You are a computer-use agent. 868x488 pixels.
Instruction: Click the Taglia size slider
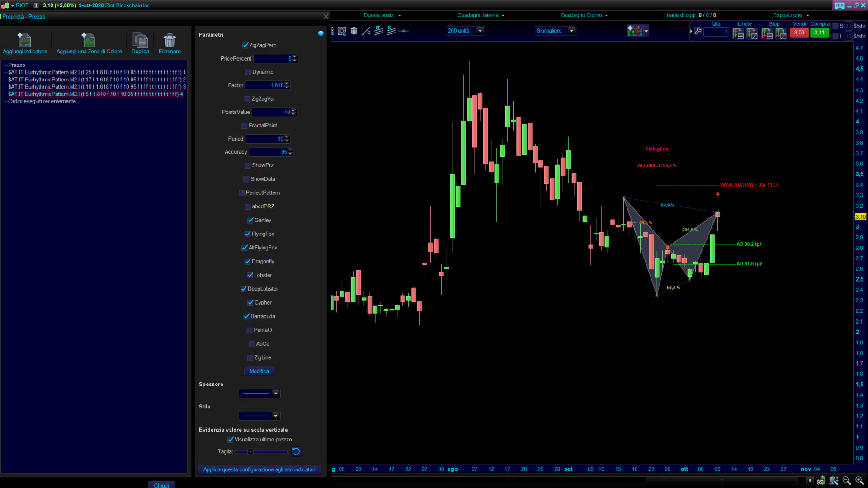click(x=261, y=451)
